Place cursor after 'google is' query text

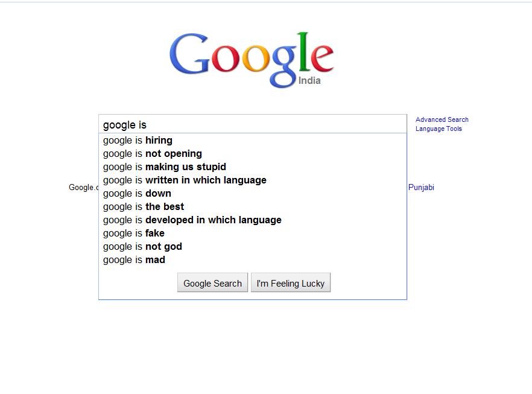[148, 124]
